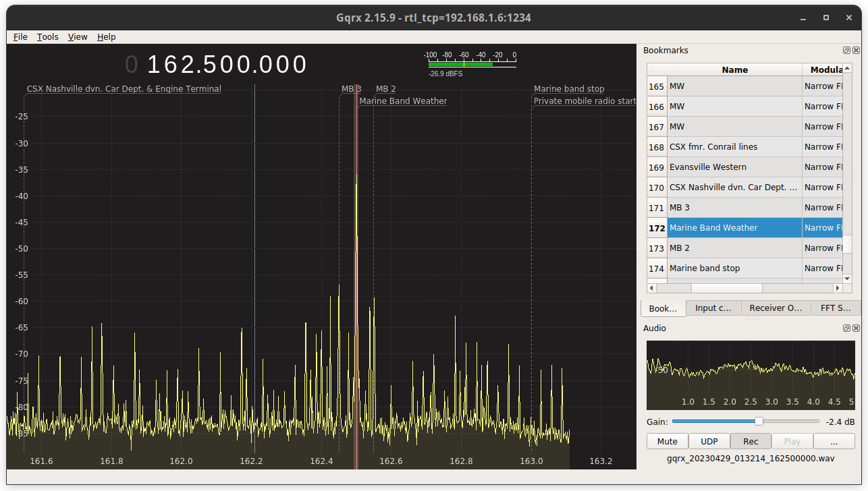Viewport: 868px width, 491px height.
Task: Switch to the Input controls tab
Action: [x=713, y=308]
